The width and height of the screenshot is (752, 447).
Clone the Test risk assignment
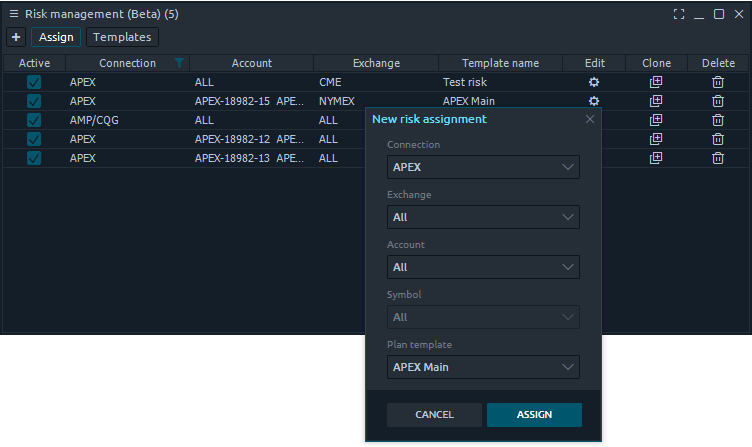[656, 82]
